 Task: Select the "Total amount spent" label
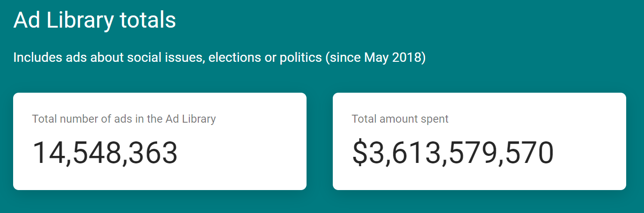[x=400, y=119]
